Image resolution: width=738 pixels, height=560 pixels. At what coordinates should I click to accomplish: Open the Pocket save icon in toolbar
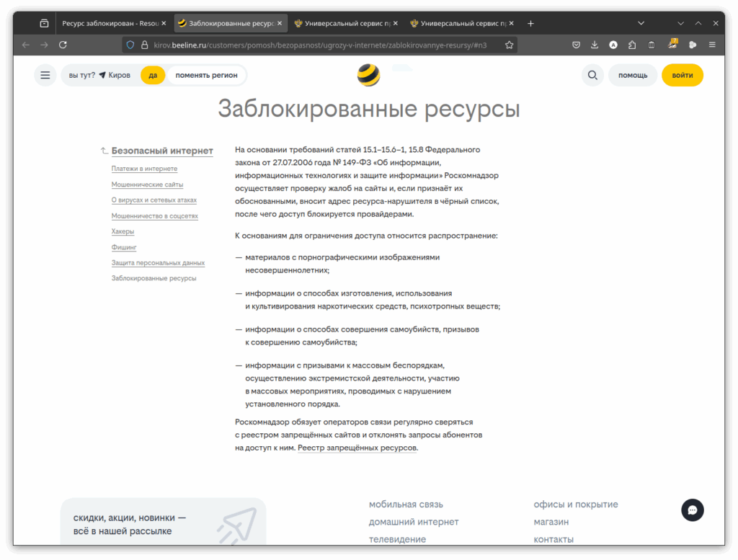pyautogui.click(x=576, y=45)
